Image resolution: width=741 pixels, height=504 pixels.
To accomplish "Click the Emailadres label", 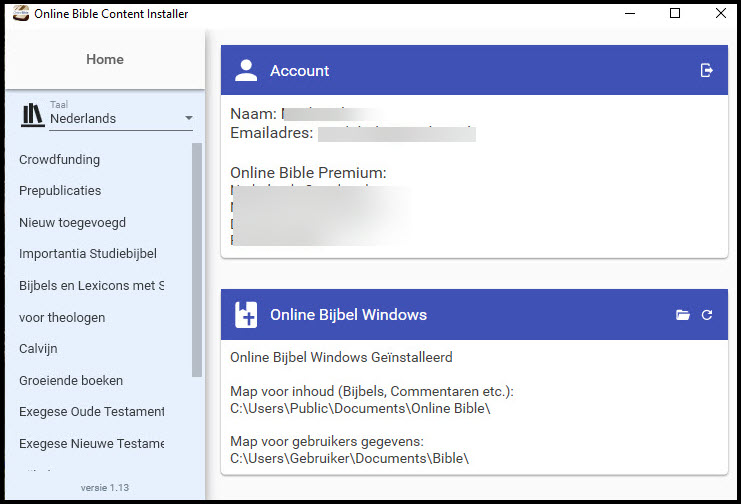I will pyautogui.click(x=272, y=133).
